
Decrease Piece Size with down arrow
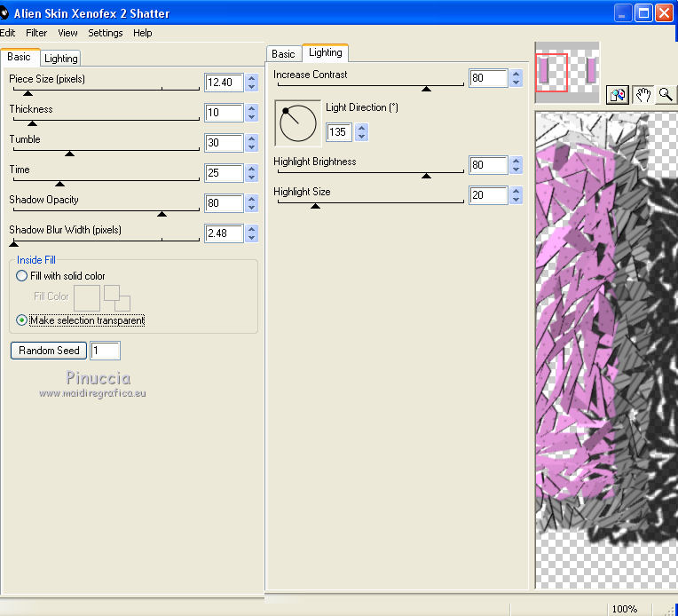tap(252, 87)
